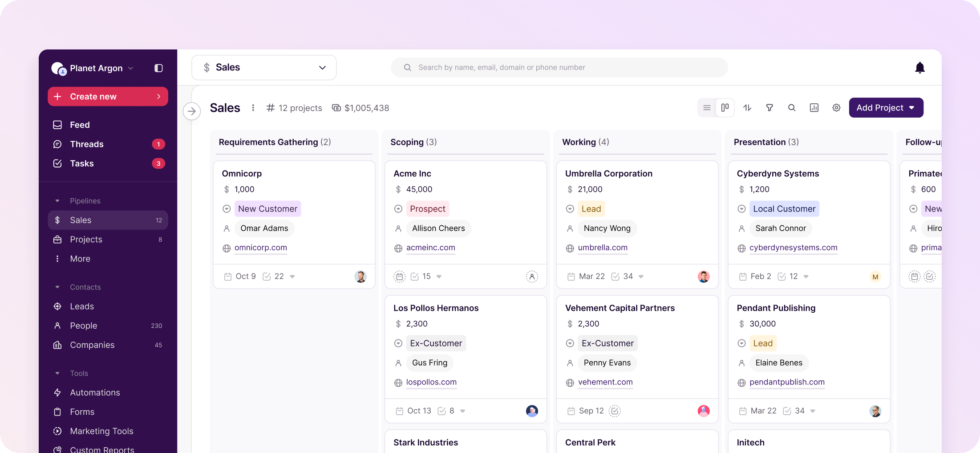
Task: Open the filter funnel icon
Action: tap(769, 108)
